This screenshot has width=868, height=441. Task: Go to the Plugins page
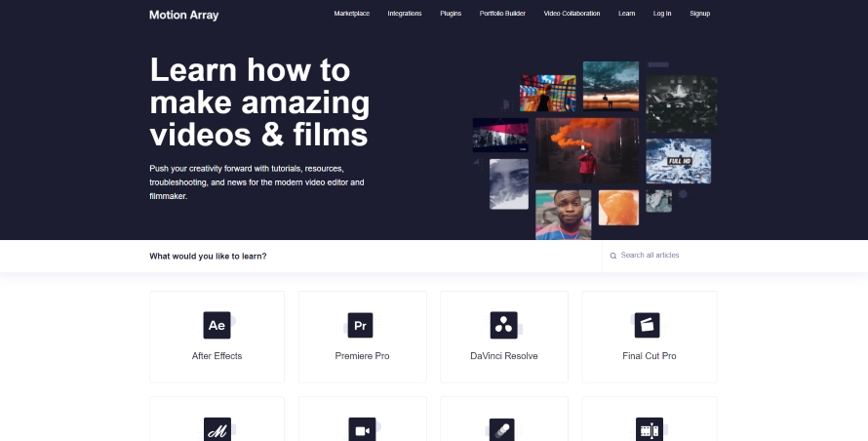[451, 14]
